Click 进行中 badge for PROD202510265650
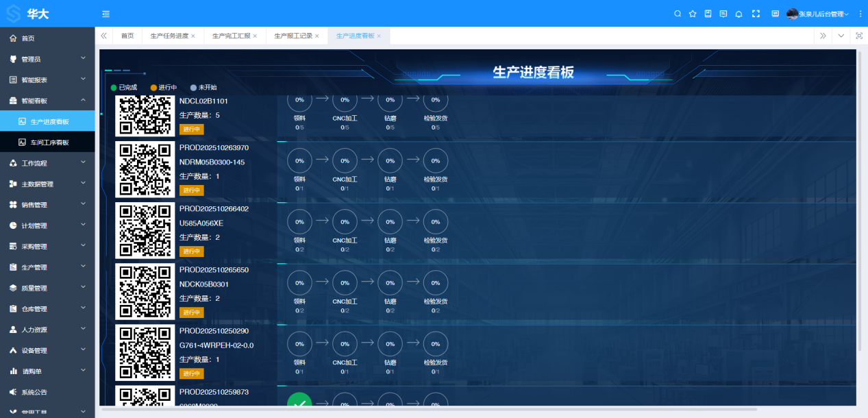Viewport: 868px width, 418px height. click(x=192, y=312)
